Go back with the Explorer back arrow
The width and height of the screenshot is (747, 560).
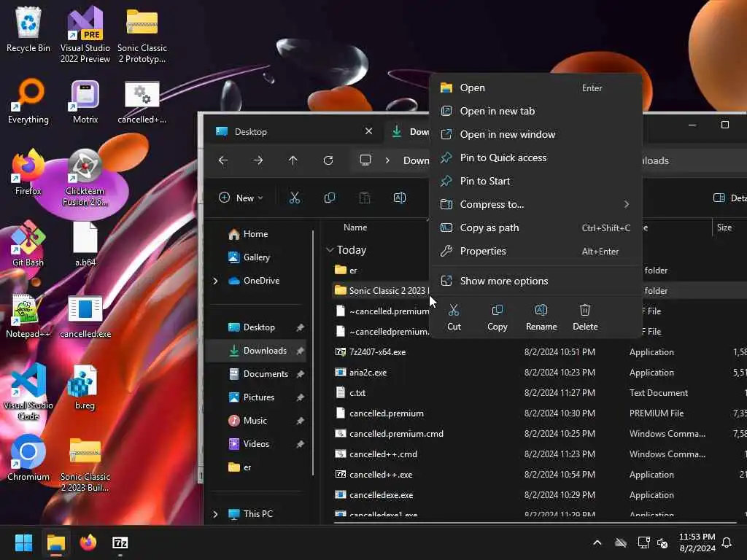223,160
